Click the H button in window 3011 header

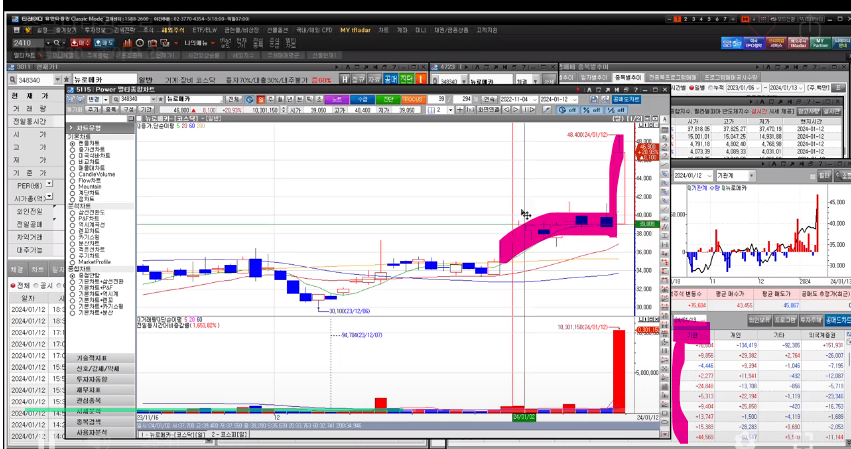(x=345, y=79)
